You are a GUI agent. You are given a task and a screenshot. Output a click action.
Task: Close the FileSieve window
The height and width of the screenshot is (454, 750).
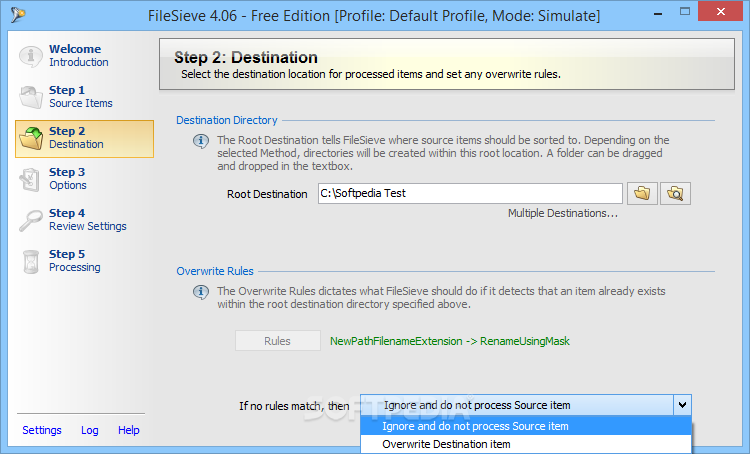coord(721,12)
